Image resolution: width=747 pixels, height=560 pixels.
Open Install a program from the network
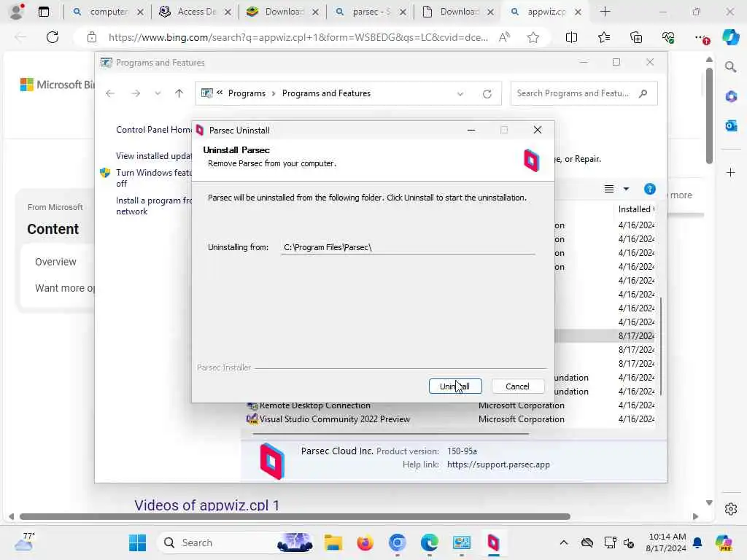coord(153,206)
